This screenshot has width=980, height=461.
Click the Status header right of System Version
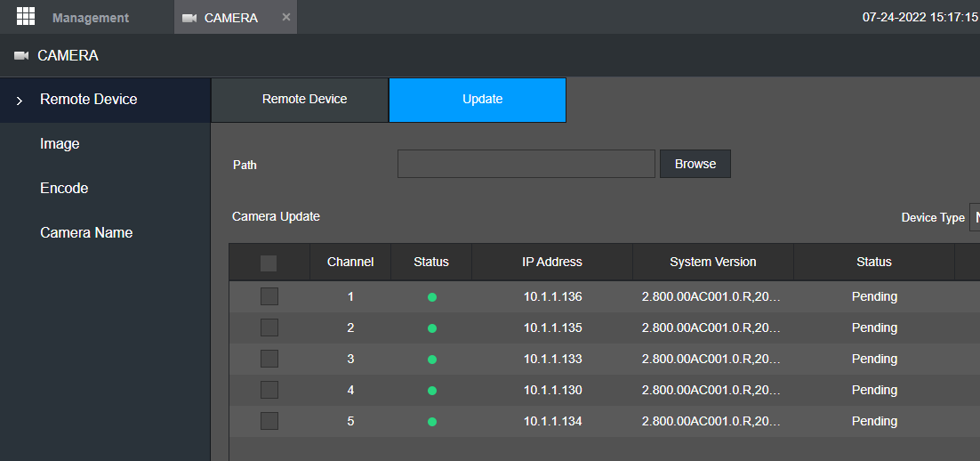[x=874, y=262]
